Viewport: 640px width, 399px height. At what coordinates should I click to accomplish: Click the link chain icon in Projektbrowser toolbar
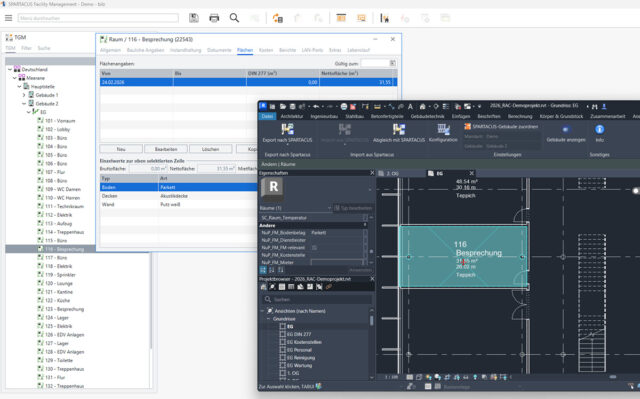click(329, 287)
